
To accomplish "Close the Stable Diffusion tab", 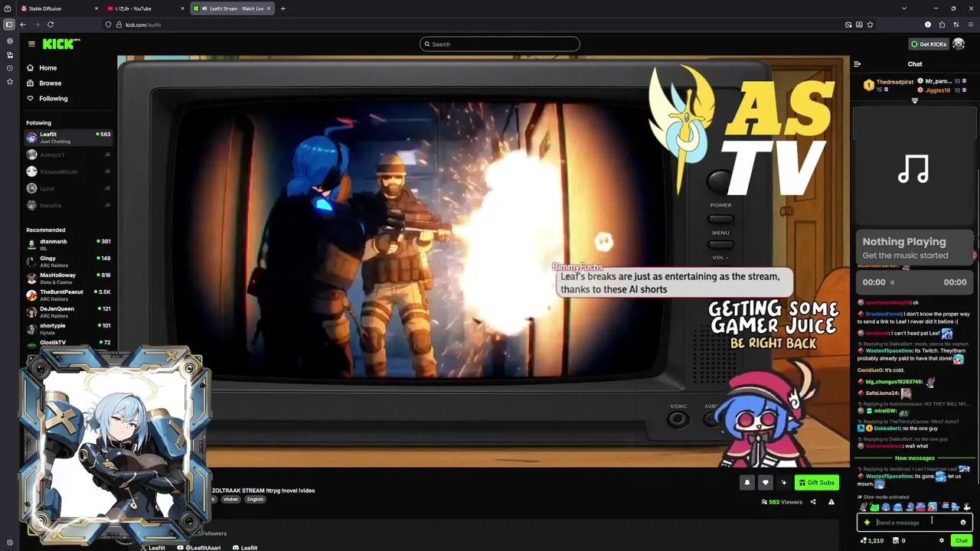I will point(96,8).
